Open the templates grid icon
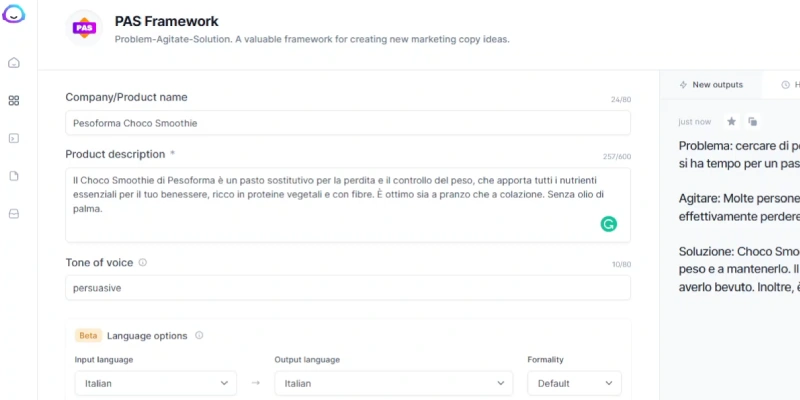This screenshot has width=800, height=400. click(14, 101)
